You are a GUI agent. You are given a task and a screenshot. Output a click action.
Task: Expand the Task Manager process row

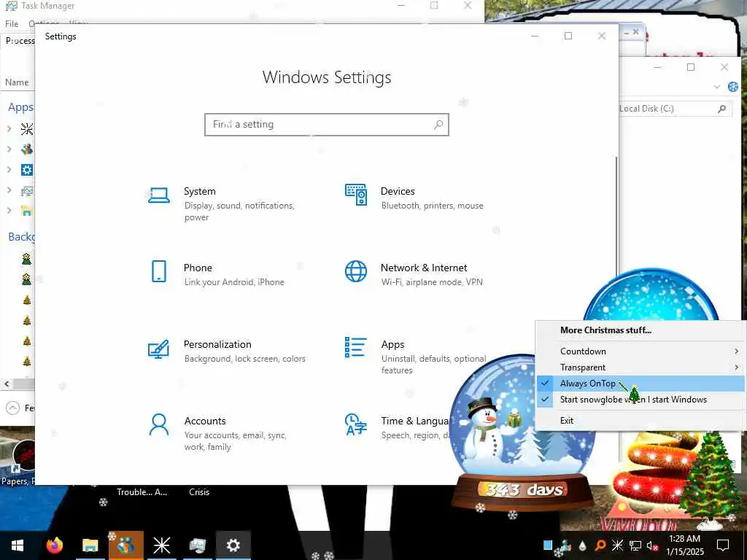click(x=9, y=190)
